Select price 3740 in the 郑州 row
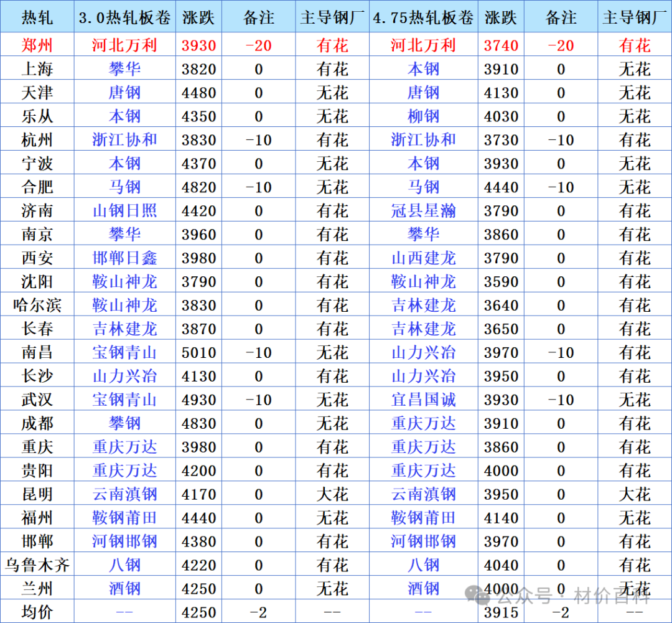Image resolution: width=672 pixels, height=623 pixels. pos(501,45)
